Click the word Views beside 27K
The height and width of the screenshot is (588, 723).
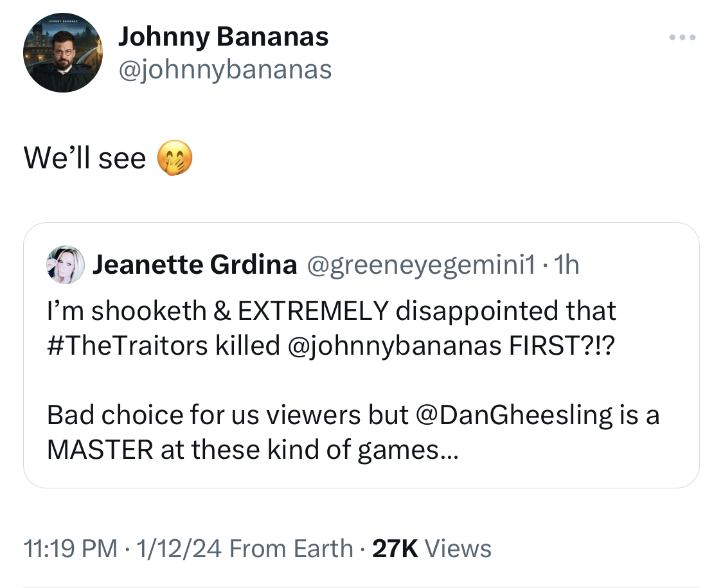point(458,549)
